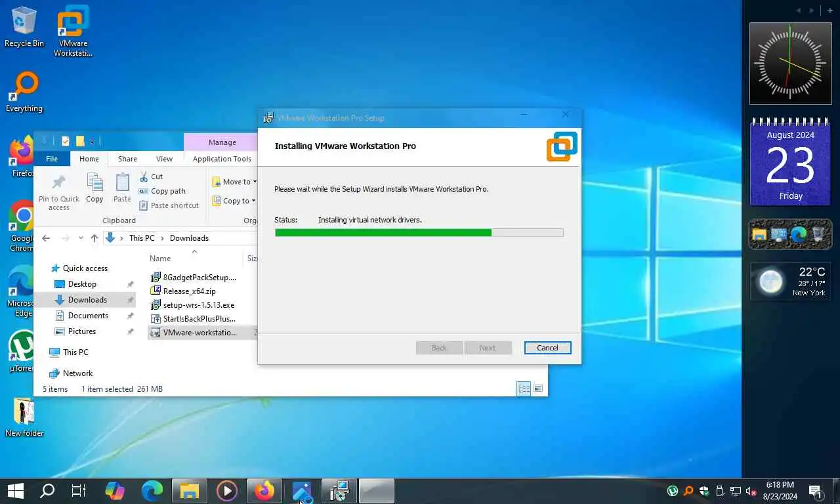
Task: Open network status tray icon
Action: click(x=736, y=491)
